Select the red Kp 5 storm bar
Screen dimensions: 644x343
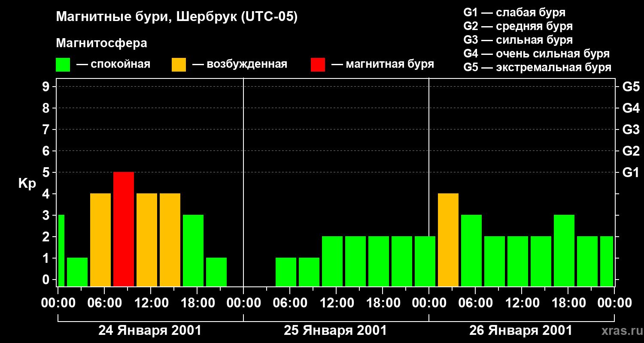[124, 229]
